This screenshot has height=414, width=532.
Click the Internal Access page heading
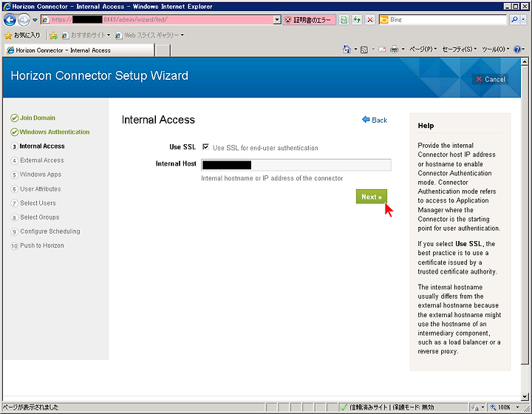click(x=158, y=120)
